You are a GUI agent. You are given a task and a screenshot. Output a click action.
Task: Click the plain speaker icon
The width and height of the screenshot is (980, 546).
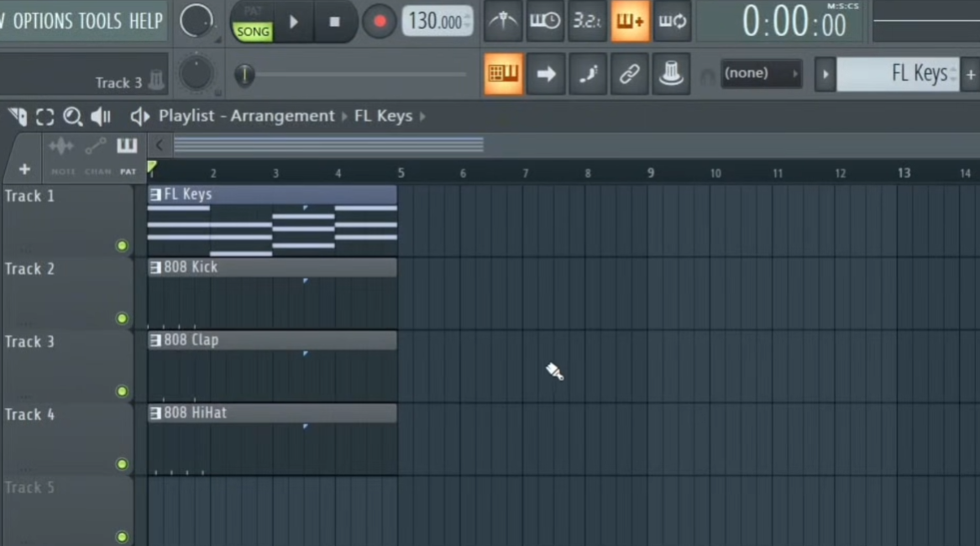click(139, 116)
